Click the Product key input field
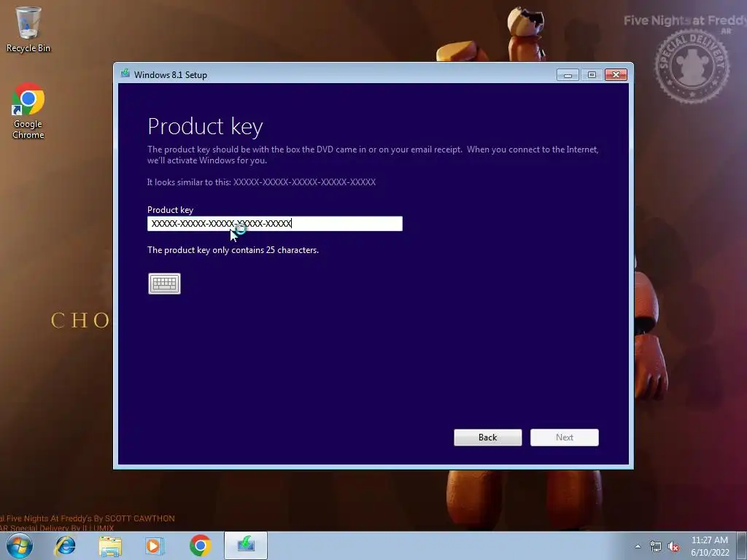Image resolution: width=747 pixels, height=560 pixels. tap(275, 224)
